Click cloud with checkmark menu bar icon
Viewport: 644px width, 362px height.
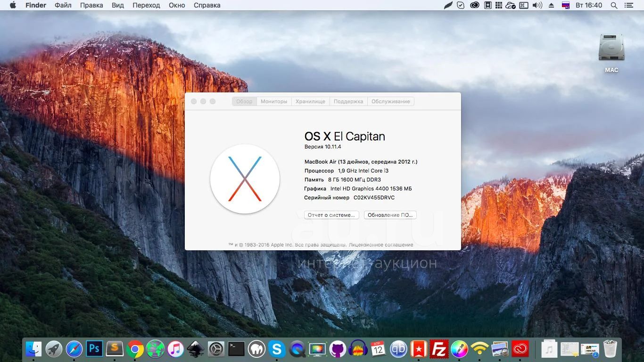(x=511, y=5)
